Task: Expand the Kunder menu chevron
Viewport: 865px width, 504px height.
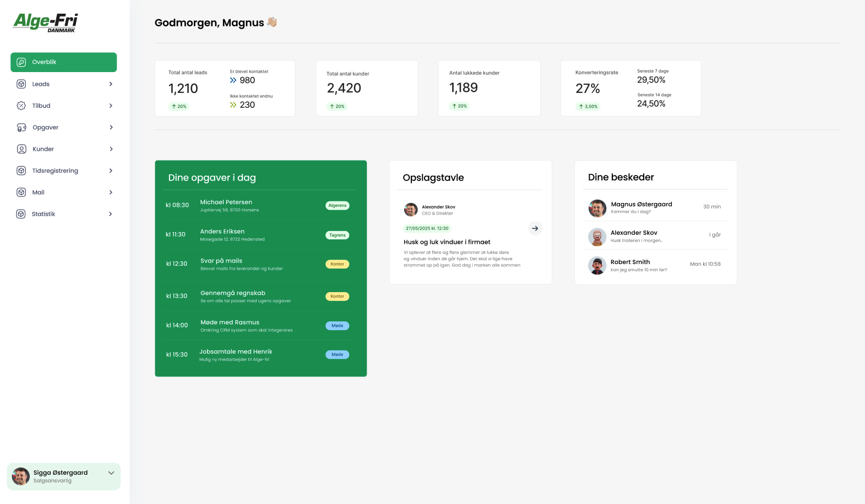Action: 111,149
